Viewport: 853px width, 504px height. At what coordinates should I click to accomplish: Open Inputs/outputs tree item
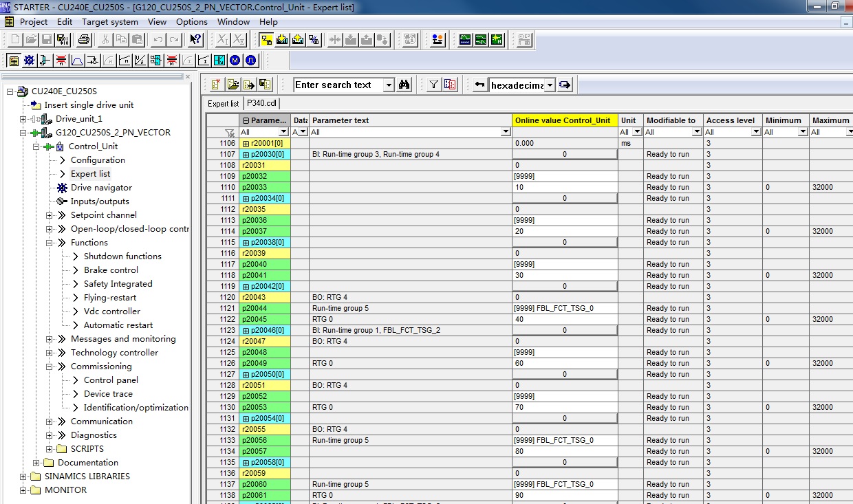pos(100,201)
